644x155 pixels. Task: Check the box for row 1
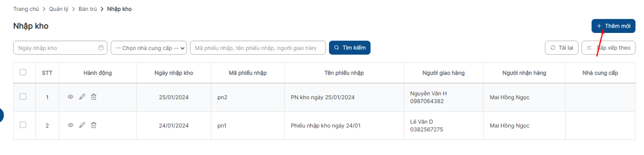(23, 97)
